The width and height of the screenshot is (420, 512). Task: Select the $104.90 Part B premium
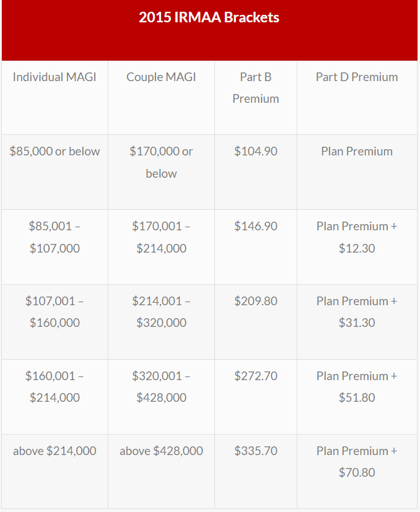pos(256,152)
